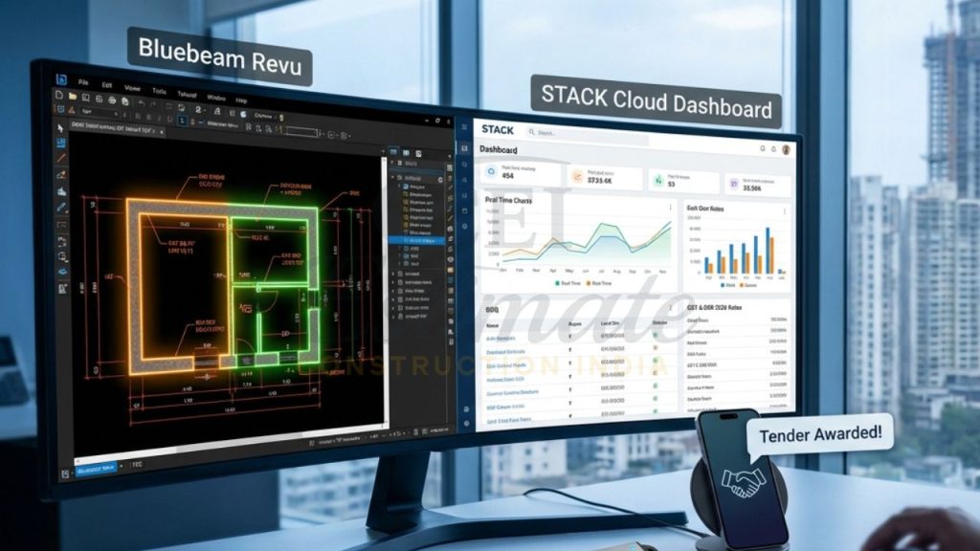
Task: Open the notifications bell on the STACK dashboard
Action: pyautogui.click(x=774, y=150)
